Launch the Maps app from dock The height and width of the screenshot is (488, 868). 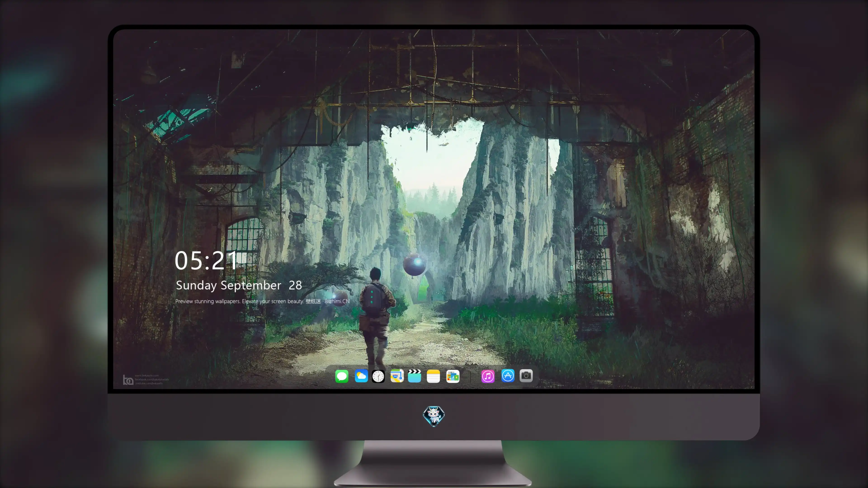point(397,376)
